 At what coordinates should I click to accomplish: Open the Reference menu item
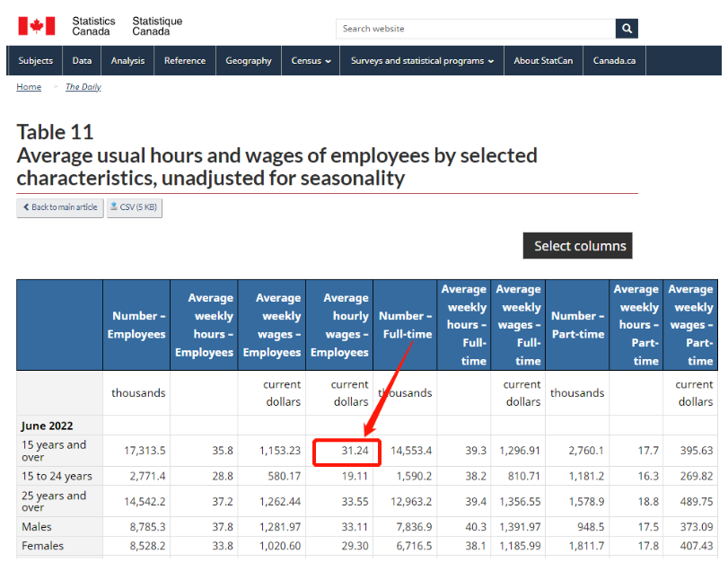click(x=185, y=61)
